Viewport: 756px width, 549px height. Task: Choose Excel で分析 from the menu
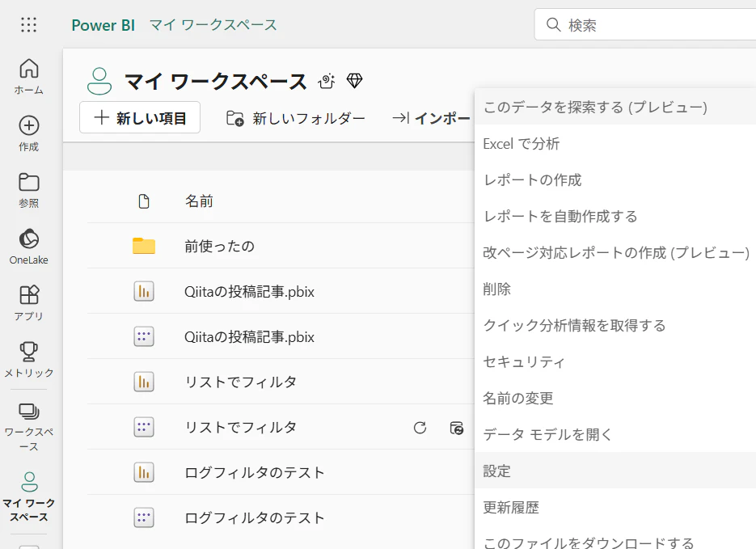(615, 144)
